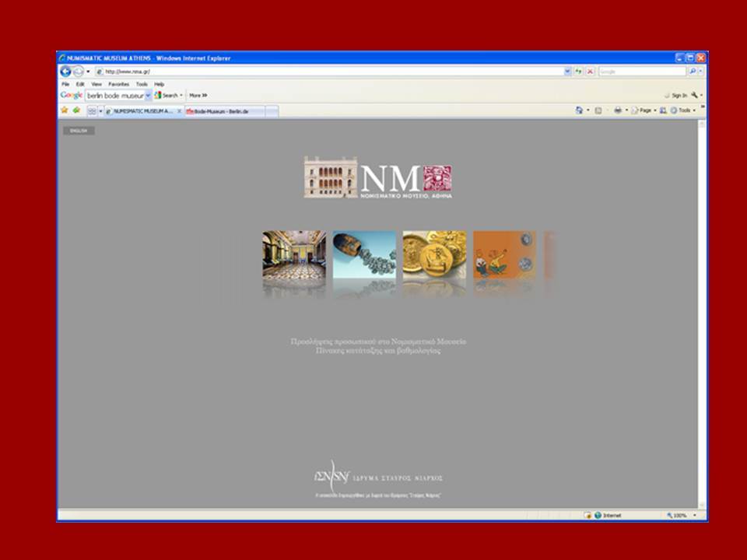Minimize the Internet Explorer window
Screen dimensions: 747x560
[680, 58]
